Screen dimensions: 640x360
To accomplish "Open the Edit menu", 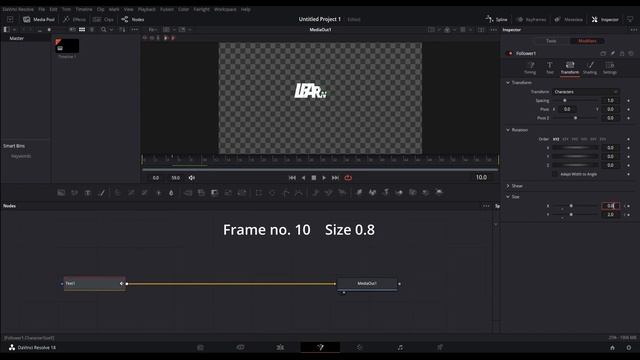I will coord(53,9).
